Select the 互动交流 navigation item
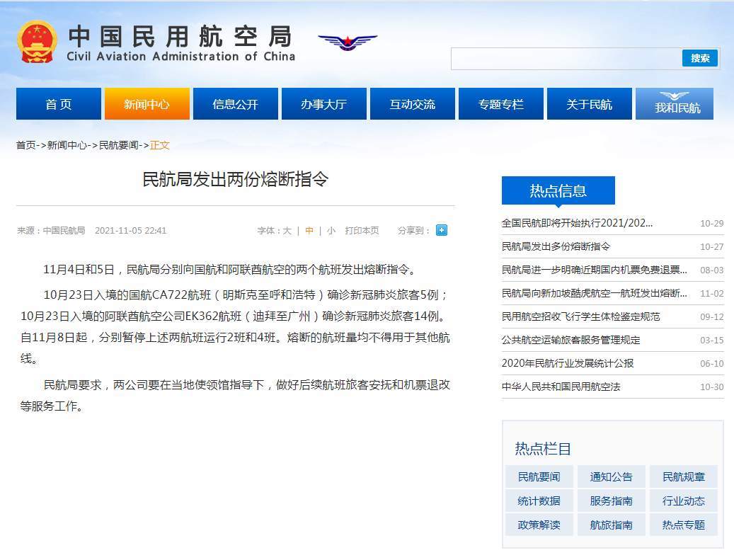The image size is (734, 560). [x=412, y=104]
